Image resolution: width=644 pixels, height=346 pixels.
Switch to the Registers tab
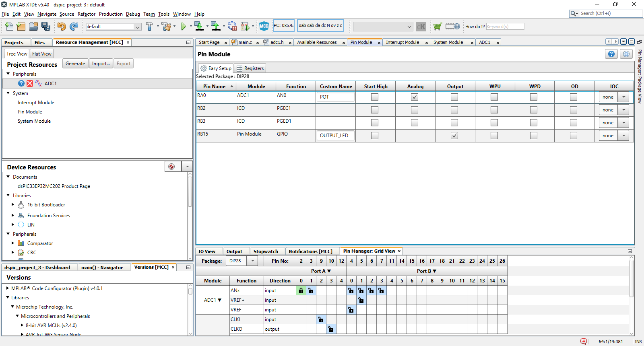click(250, 68)
